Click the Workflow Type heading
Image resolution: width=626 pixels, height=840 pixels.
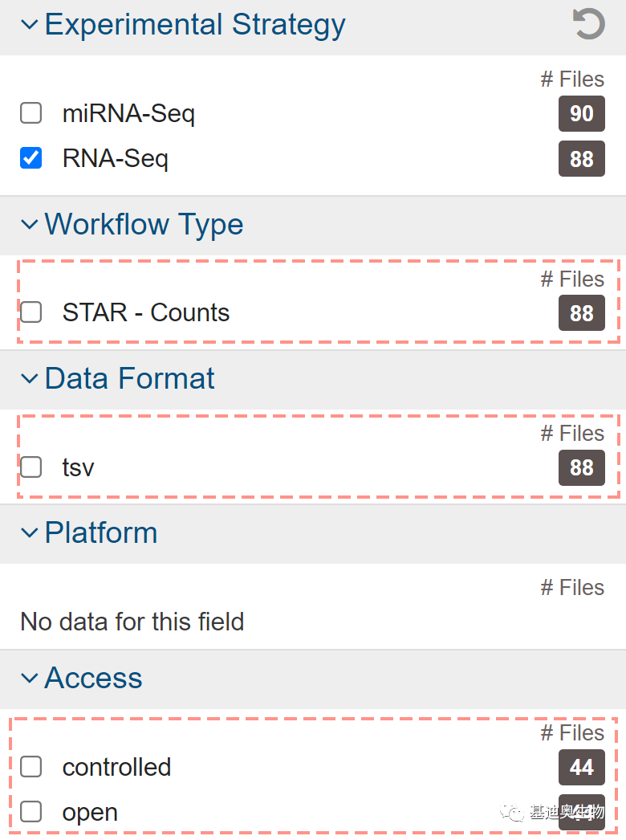[x=144, y=224]
